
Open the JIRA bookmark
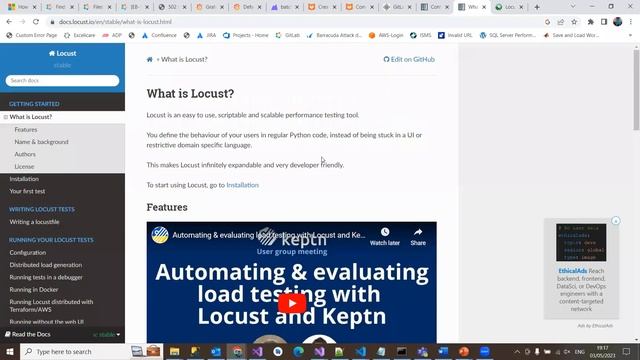tap(207, 36)
